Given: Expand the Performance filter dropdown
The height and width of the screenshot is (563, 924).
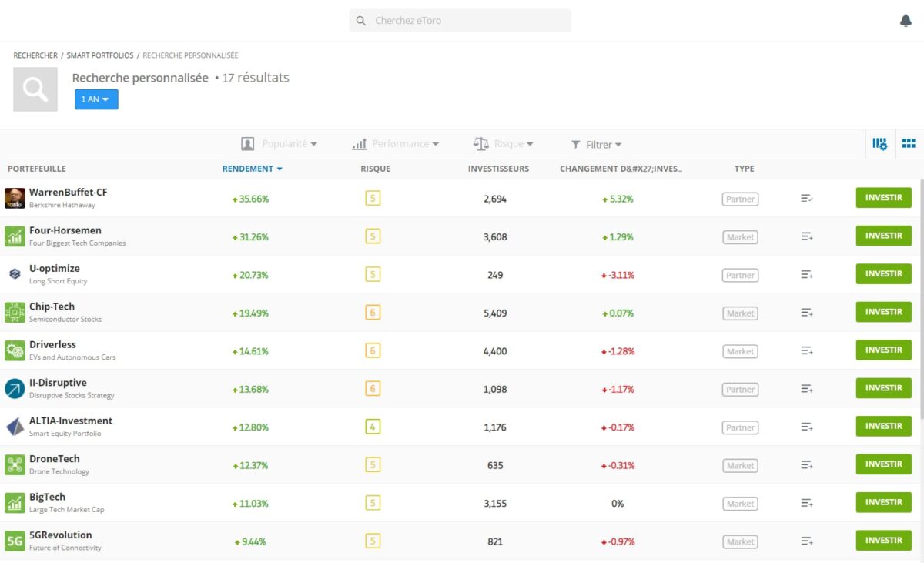Looking at the screenshot, I should pos(396,144).
